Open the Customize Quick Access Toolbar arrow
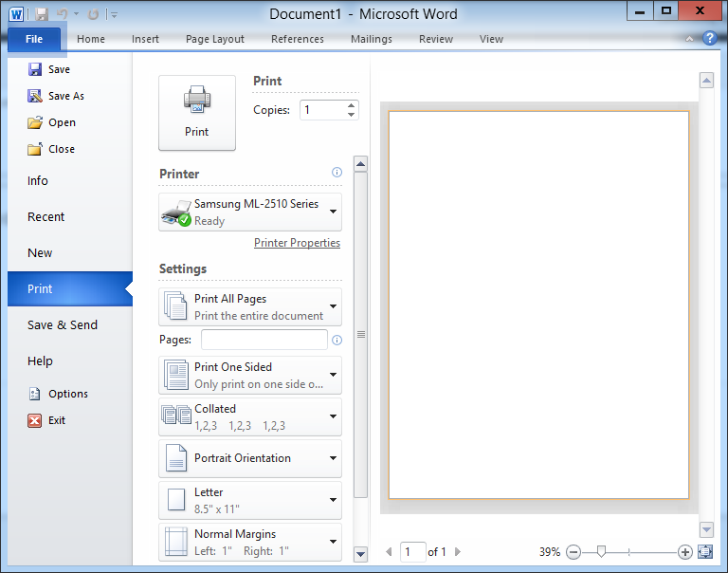The height and width of the screenshot is (573, 728). pos(114,15)
